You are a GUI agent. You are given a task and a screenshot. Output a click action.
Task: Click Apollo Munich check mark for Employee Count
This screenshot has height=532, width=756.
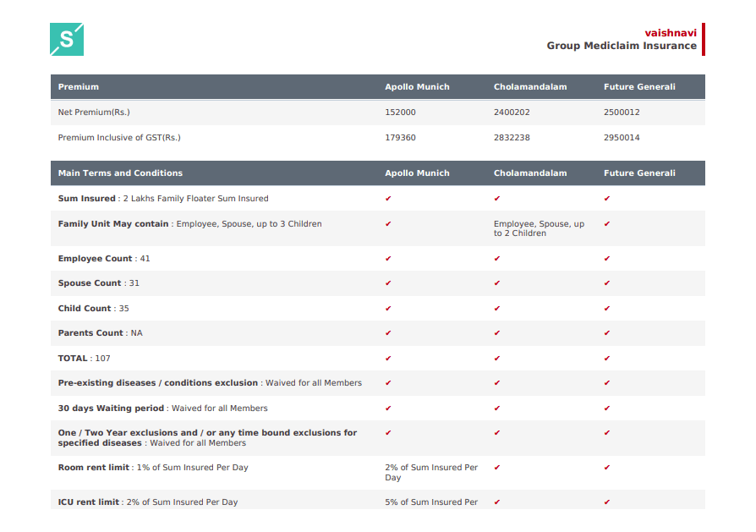[388, 259]
